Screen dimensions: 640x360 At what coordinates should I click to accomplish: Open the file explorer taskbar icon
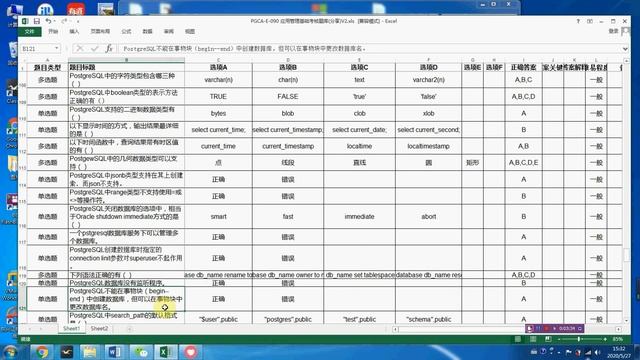pyautogui.click(x=90, y=351)
